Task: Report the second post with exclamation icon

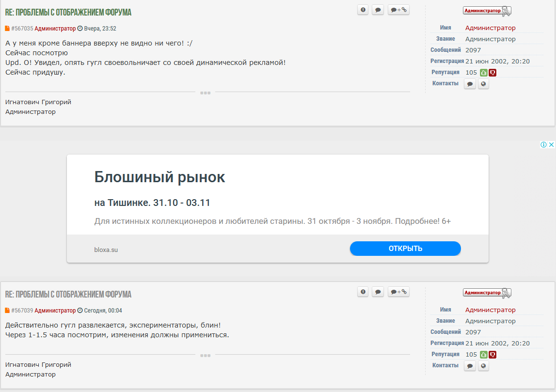Action: (x=363, y=292)
